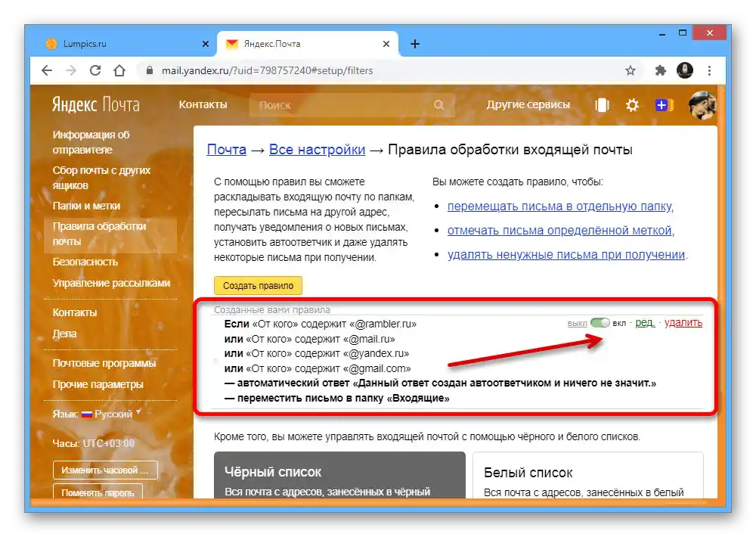Open Управление рассылками

[111, 283]
